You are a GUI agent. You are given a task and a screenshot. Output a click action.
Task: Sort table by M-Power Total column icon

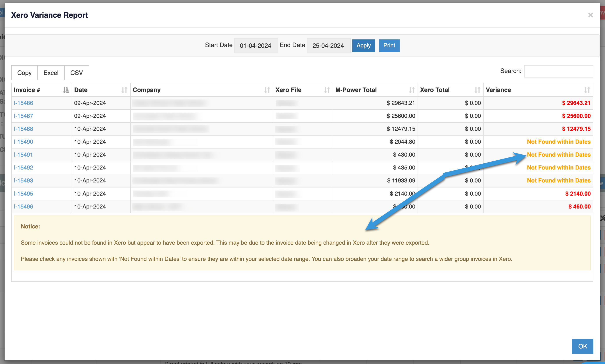pyautogui.click(x=412, y=90)
